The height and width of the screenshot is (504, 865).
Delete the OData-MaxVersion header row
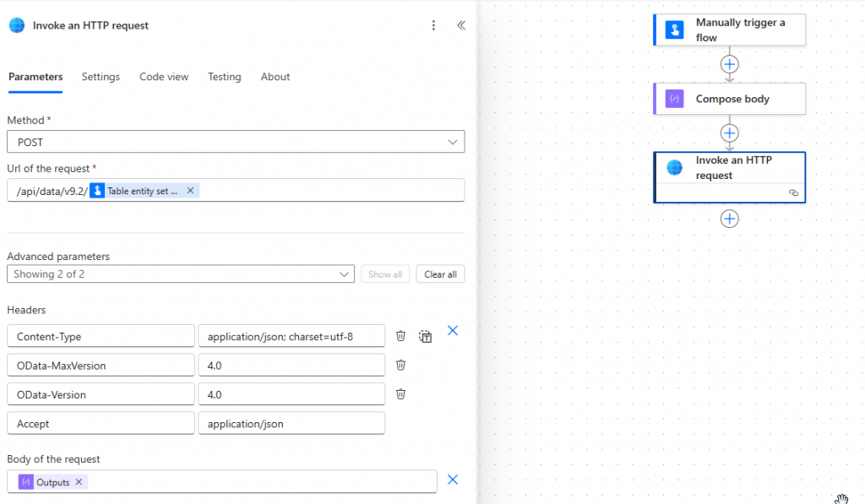point(401,365)
